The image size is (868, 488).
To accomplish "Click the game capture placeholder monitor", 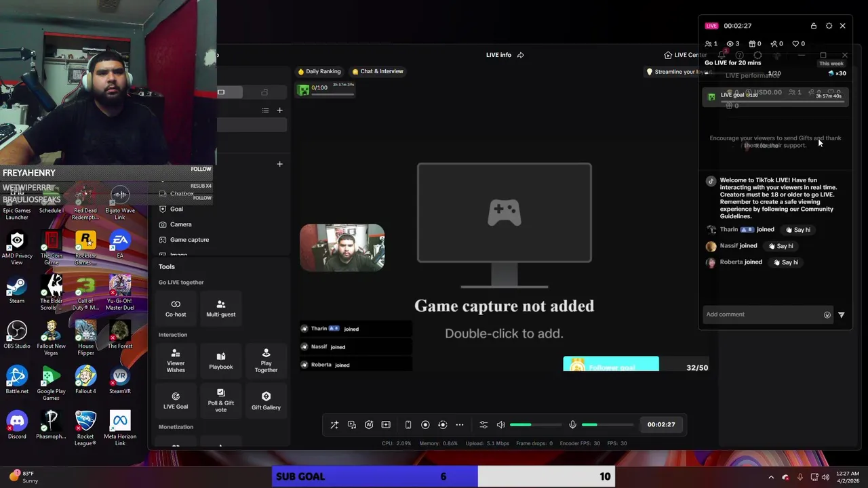I will point(505,224).
